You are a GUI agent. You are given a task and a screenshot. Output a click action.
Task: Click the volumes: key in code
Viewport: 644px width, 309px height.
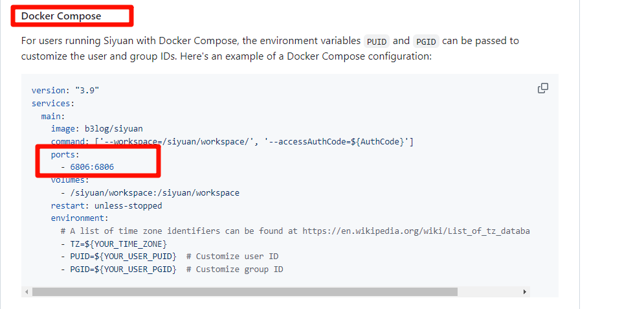pyautogui.click(x=70, y=180)
